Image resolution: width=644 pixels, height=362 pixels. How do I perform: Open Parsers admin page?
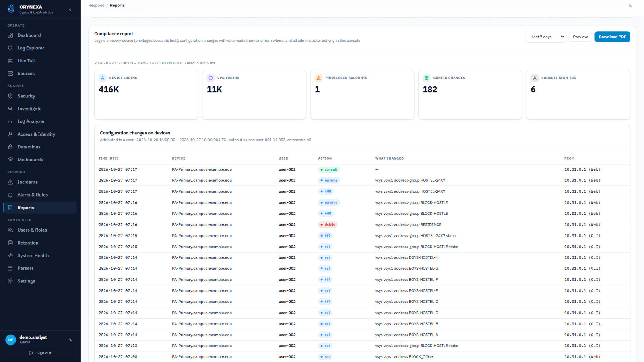[40, 268]
